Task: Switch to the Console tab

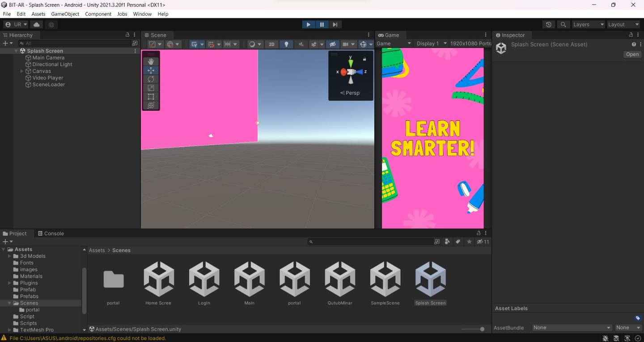Action: coord(51,233)
